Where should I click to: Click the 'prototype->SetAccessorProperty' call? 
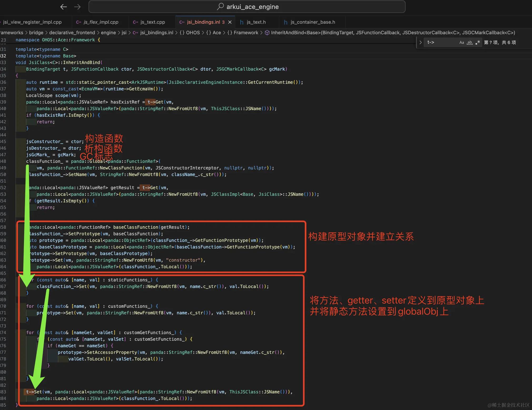point(171,352)
